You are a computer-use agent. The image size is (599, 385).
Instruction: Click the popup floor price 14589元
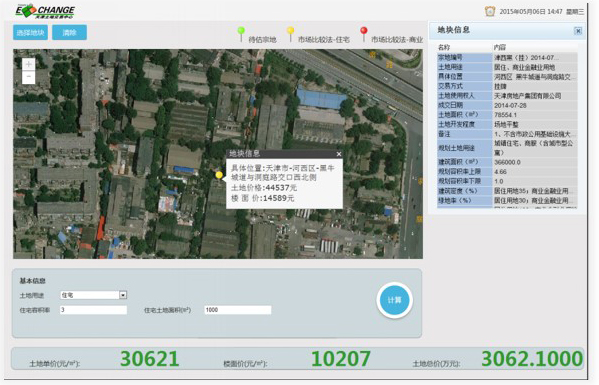[279, 198]
